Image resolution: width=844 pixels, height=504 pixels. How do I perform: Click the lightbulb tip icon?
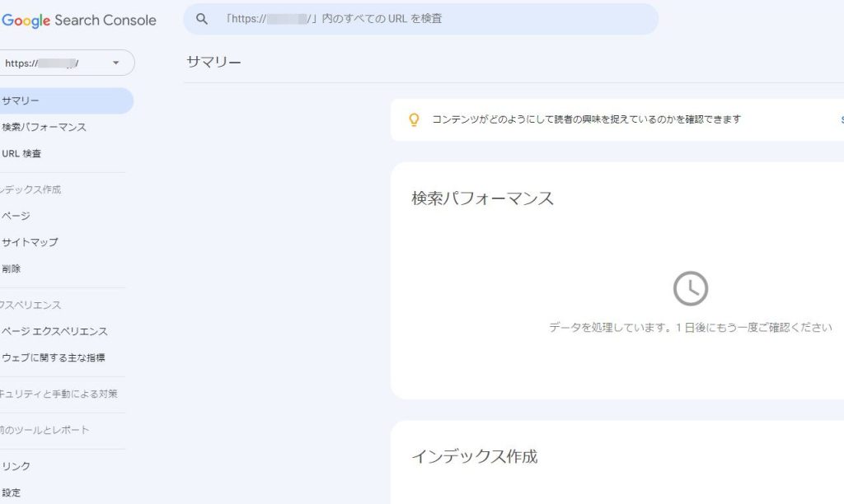coord(415,119)
